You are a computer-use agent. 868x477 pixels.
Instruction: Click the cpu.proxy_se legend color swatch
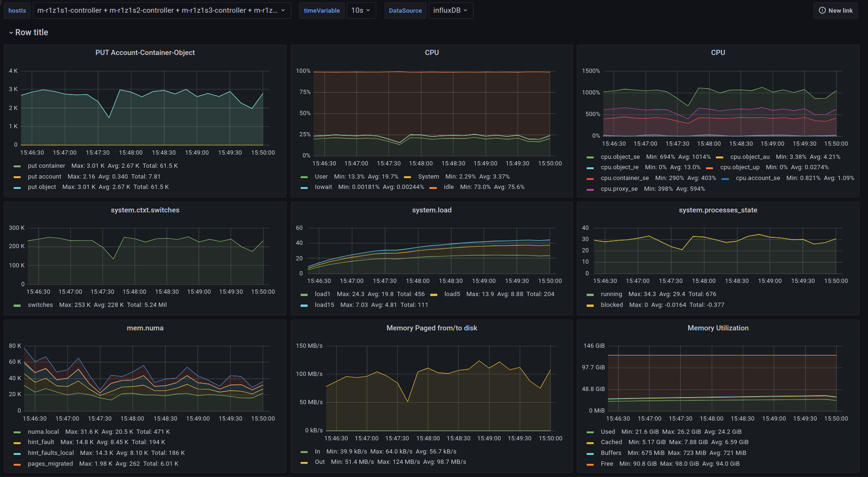590,189
